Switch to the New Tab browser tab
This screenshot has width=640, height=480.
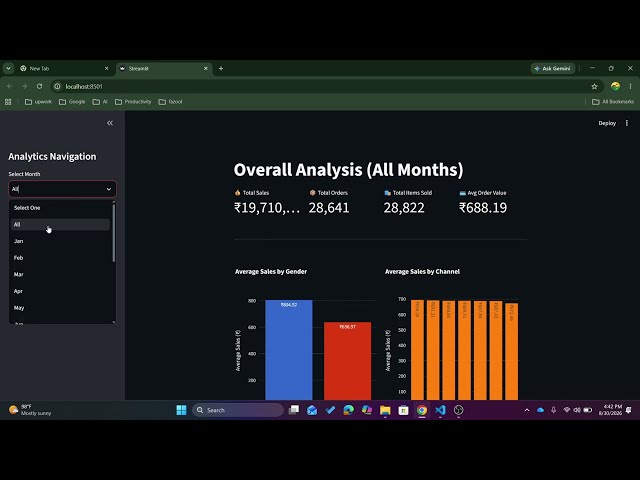(x=61, y=69)
